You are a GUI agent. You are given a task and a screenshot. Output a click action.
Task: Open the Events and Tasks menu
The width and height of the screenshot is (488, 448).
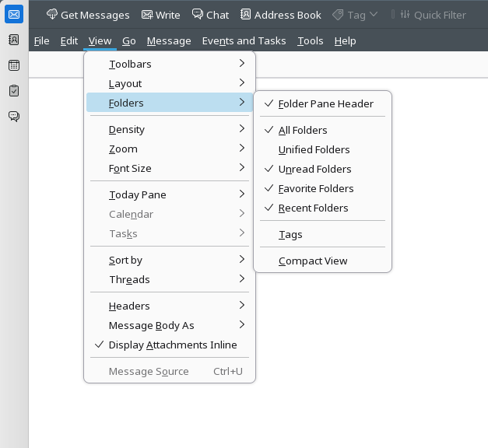click(244, 40)
